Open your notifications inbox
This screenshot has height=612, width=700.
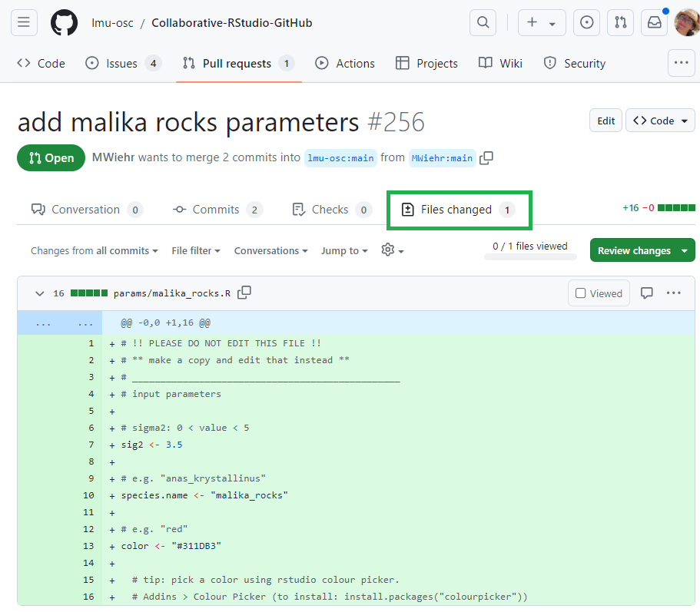click(x=654, y=22)
